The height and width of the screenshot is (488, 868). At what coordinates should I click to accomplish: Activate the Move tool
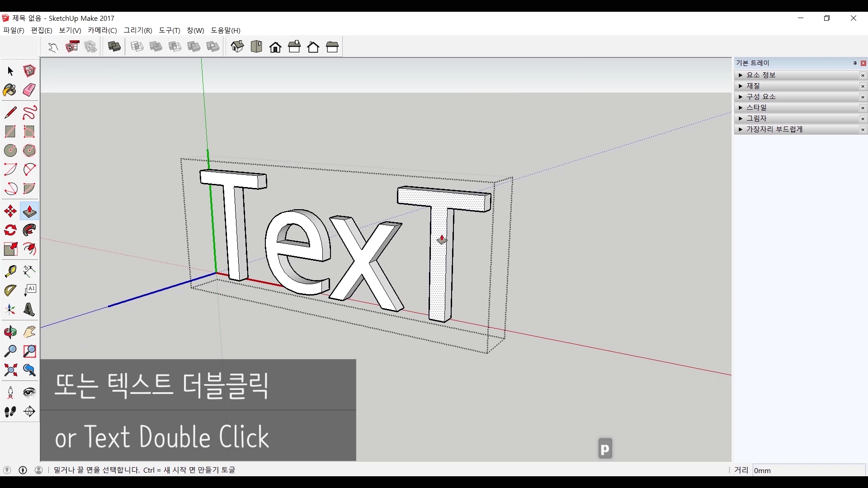10,211
